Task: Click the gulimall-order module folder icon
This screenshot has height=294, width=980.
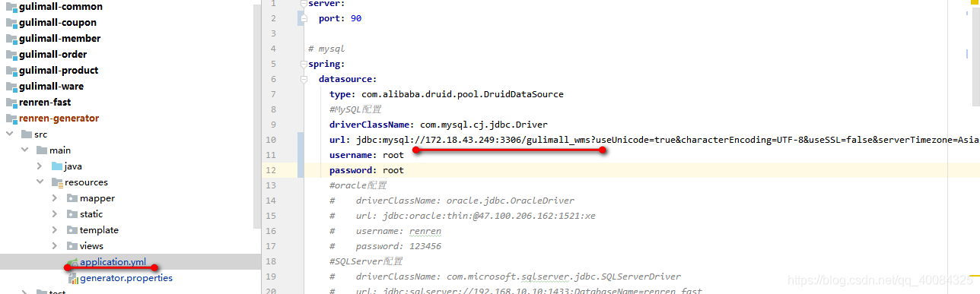Action: point(11,54)
